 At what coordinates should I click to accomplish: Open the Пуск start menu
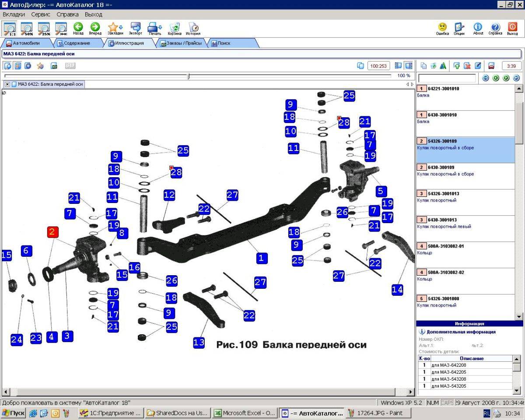(14, 413)
